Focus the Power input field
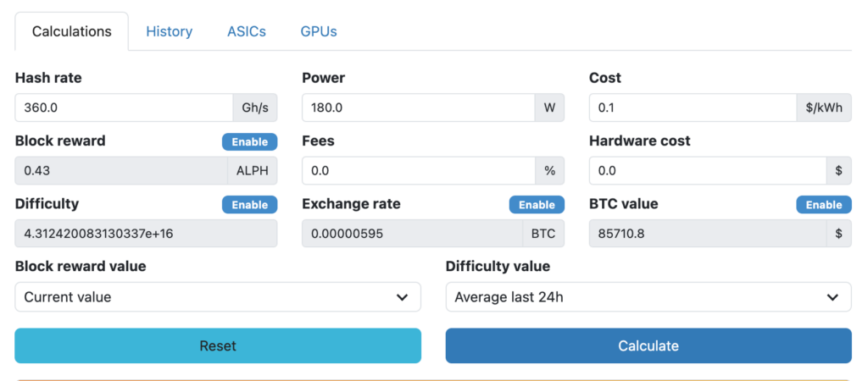Image resolution: width=868 pixels, height=381 pixels. (417, 108)
